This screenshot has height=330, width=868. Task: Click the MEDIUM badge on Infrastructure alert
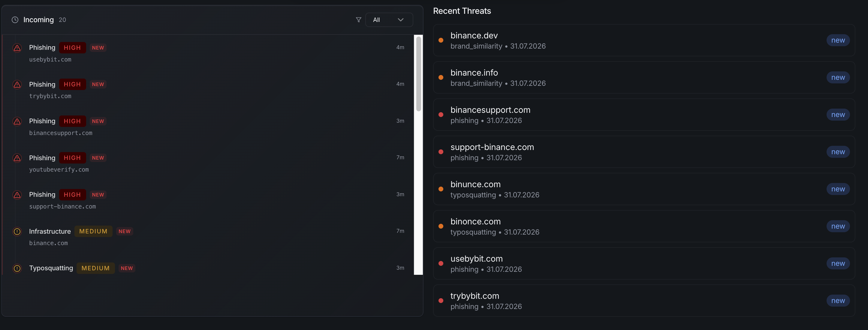[93, 231]
